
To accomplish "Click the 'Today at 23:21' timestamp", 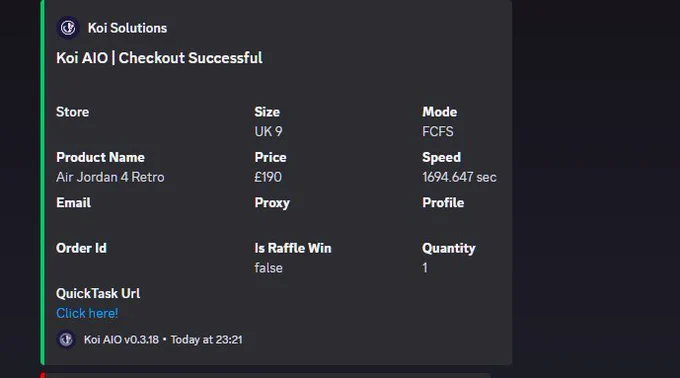I will click(206, 339).
